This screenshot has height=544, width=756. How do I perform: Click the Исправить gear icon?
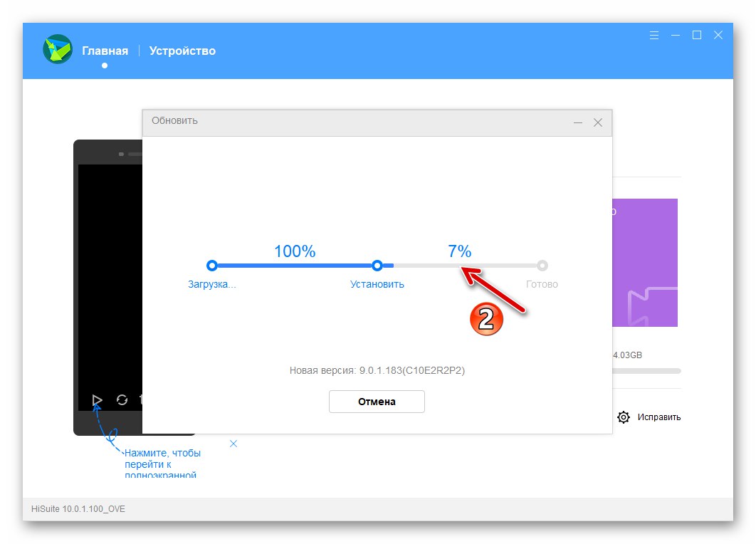624,417
